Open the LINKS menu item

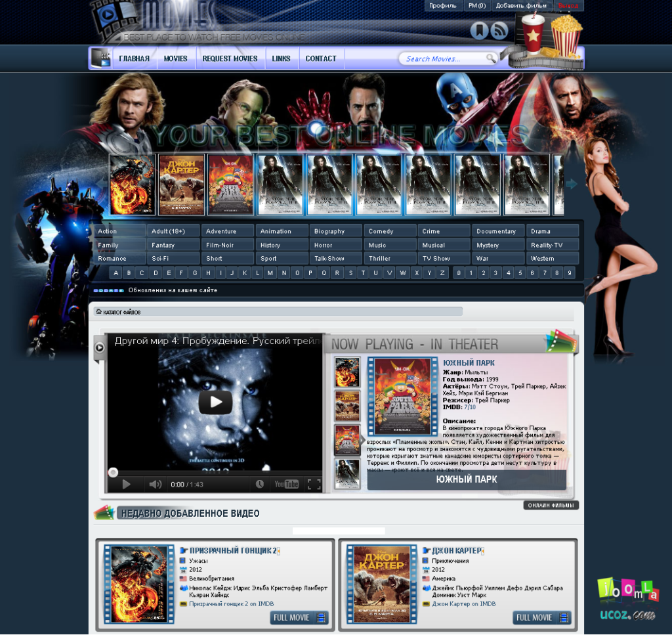point(281,58)
